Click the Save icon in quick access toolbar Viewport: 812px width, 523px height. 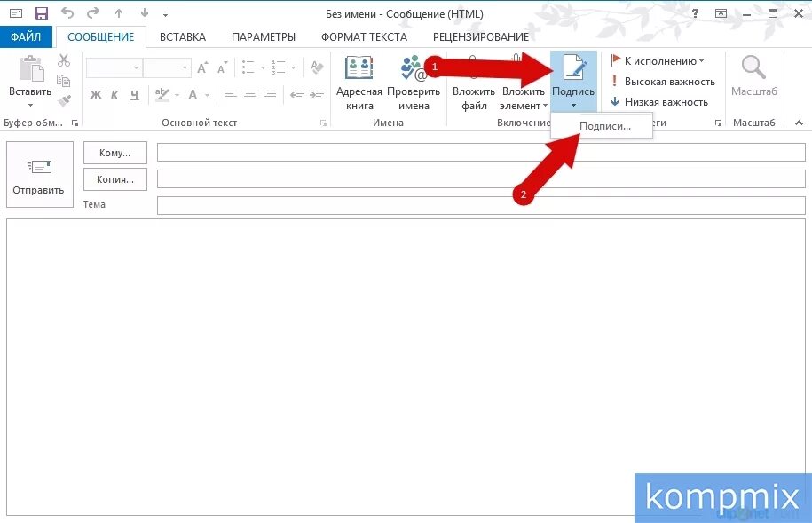tap(41, 13)
